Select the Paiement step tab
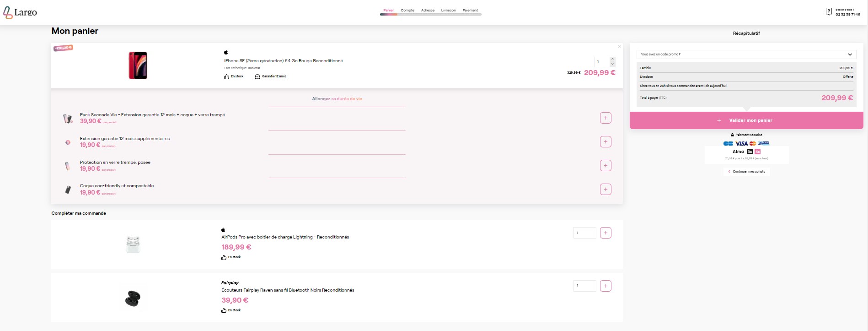 (470, 10)
